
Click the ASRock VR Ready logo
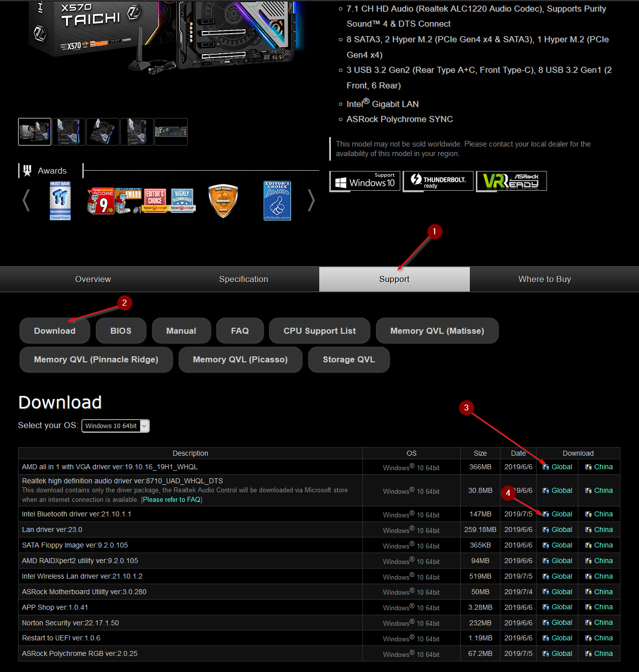click(512, 181)
